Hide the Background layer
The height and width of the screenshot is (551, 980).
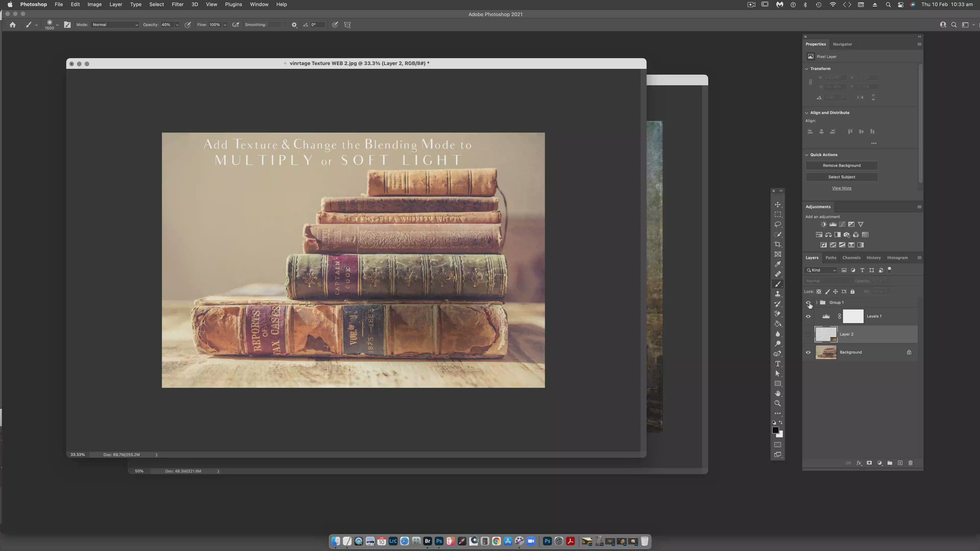click(808, 352)
